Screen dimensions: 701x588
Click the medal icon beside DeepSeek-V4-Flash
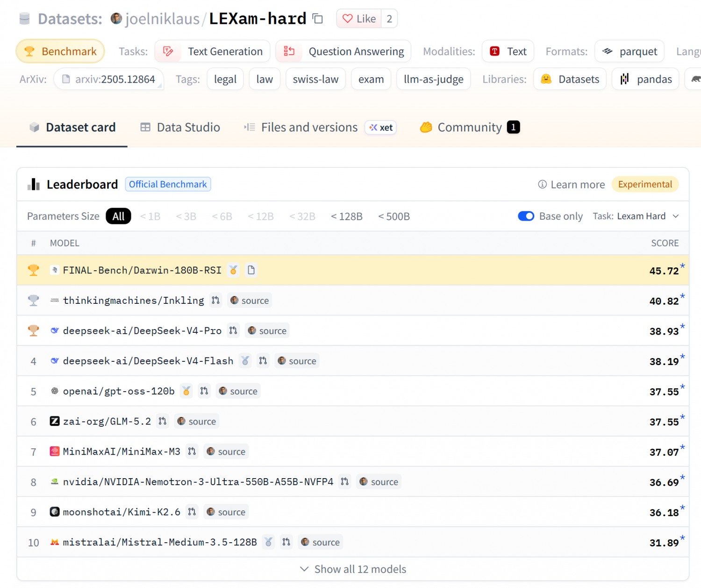click(245, 361)
